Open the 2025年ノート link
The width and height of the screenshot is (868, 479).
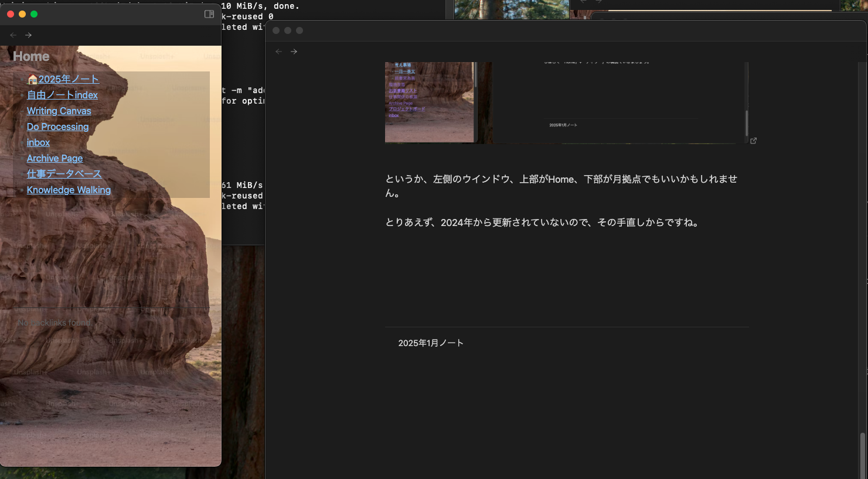click(x=69, y=78)
